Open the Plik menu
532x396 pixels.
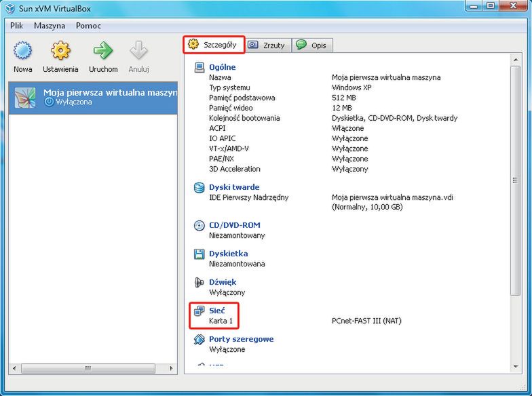click(16, 26)
